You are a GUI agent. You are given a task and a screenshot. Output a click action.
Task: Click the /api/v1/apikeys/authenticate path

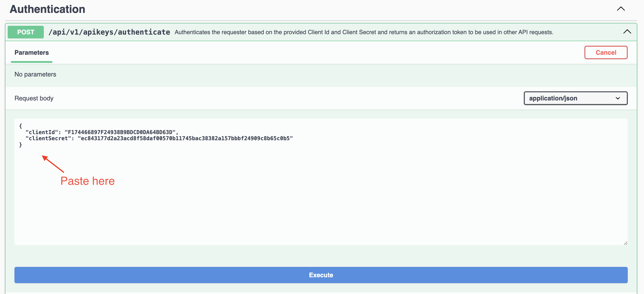[109, 32]
